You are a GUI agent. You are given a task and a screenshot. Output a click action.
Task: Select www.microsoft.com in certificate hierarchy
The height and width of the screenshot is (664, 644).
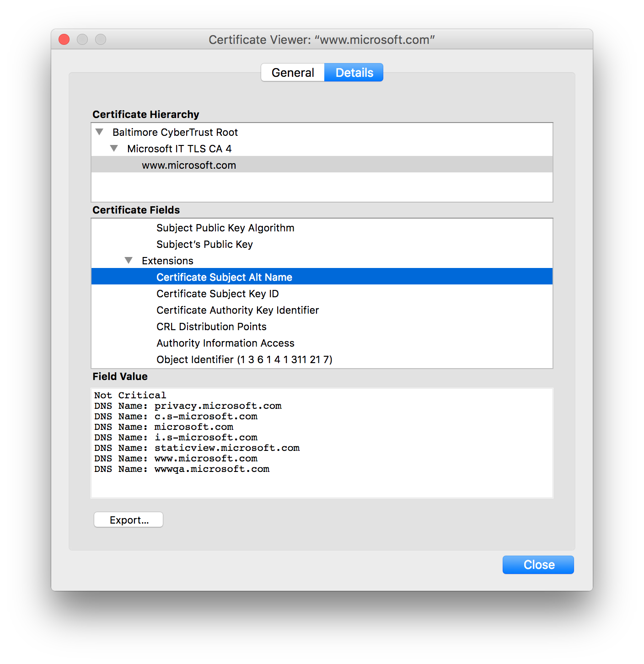pos(322,165)
